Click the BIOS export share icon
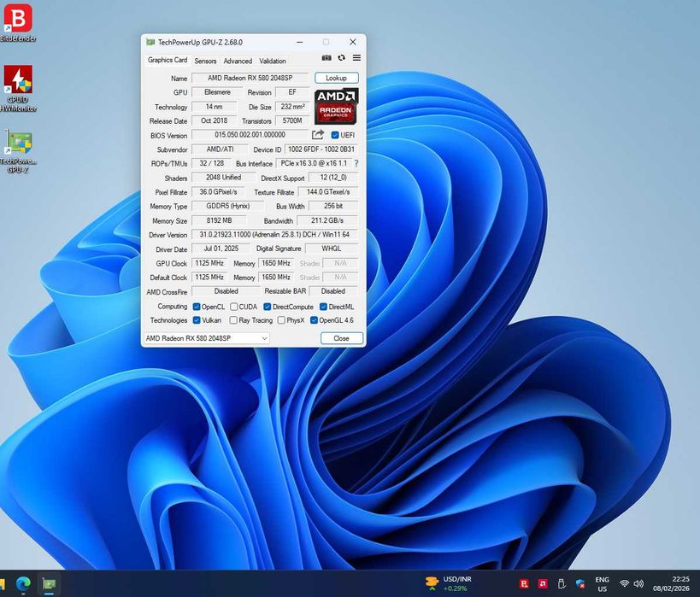This screenshot has width=700, height=597. 318,135
